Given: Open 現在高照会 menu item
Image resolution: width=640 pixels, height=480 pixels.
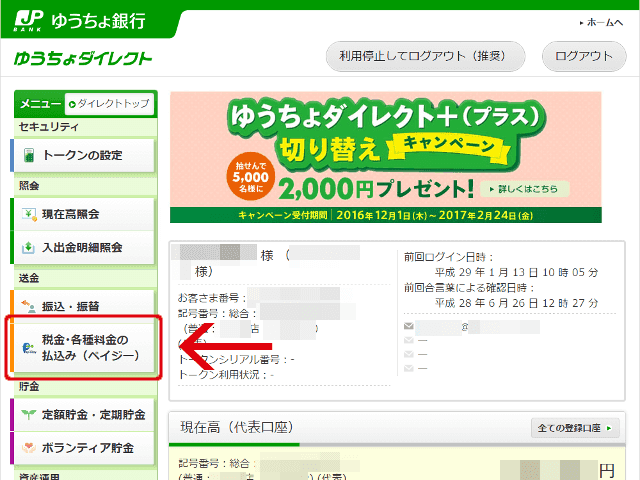Looking at the screenshot, I should click(x=83, y=214).
